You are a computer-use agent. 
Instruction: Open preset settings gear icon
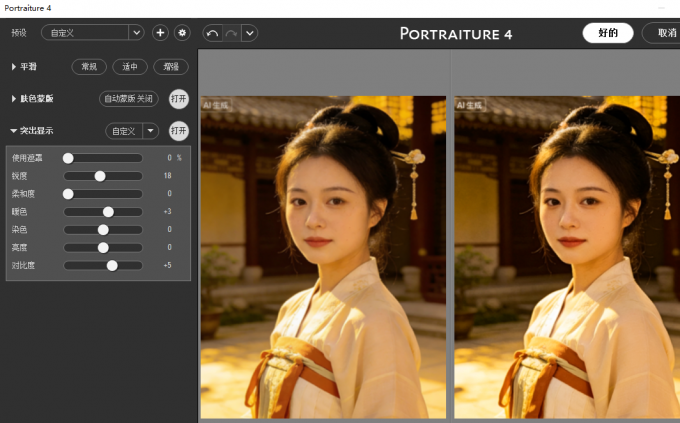click(182, 33)
